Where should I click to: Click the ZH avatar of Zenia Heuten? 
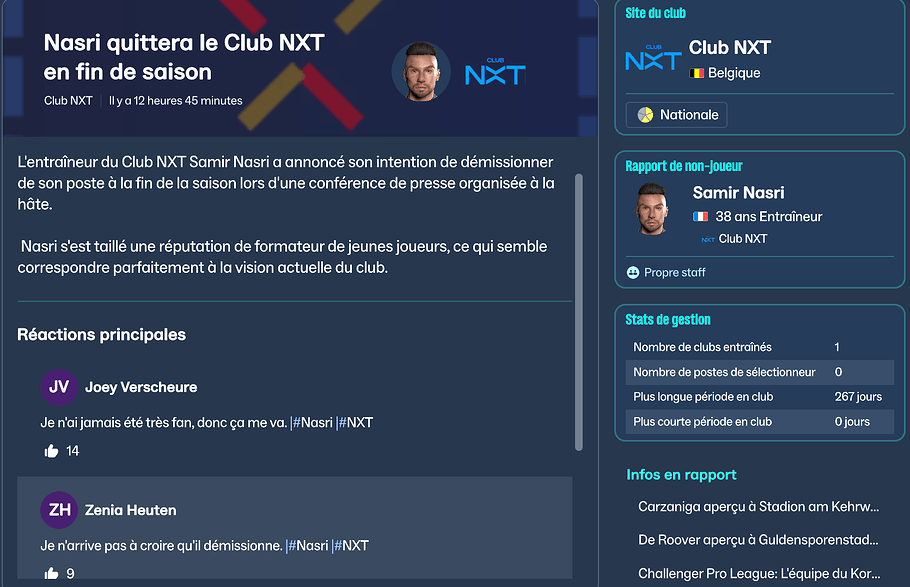click(x=59, y=510)
